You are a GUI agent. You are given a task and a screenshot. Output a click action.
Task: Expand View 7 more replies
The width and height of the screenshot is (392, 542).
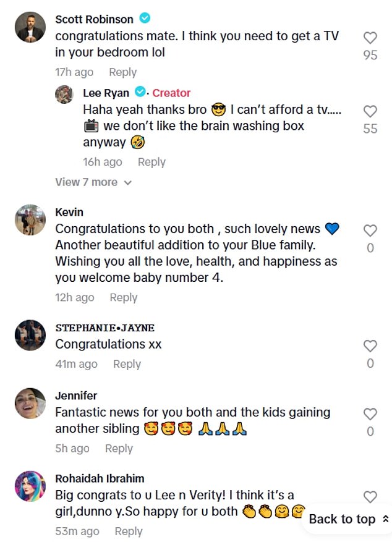(93, 182)
